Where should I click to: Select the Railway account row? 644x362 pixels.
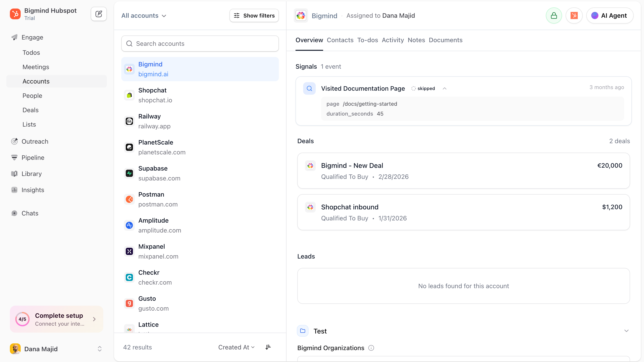[200, 121]
